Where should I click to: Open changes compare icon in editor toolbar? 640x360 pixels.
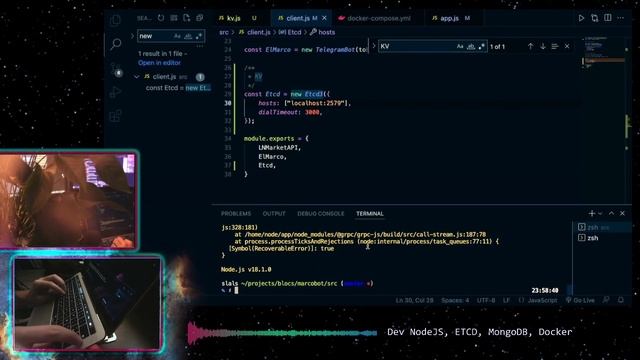[x=595, y=18]
